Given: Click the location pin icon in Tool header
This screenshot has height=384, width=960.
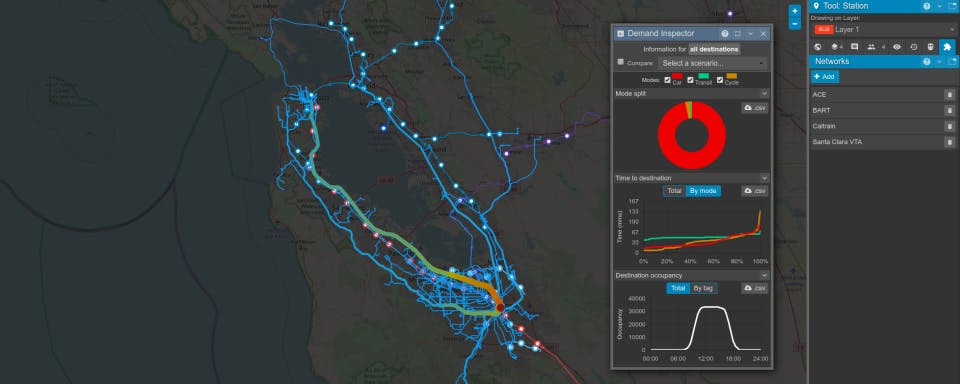Looking at the screenshot, I should 816,6.
